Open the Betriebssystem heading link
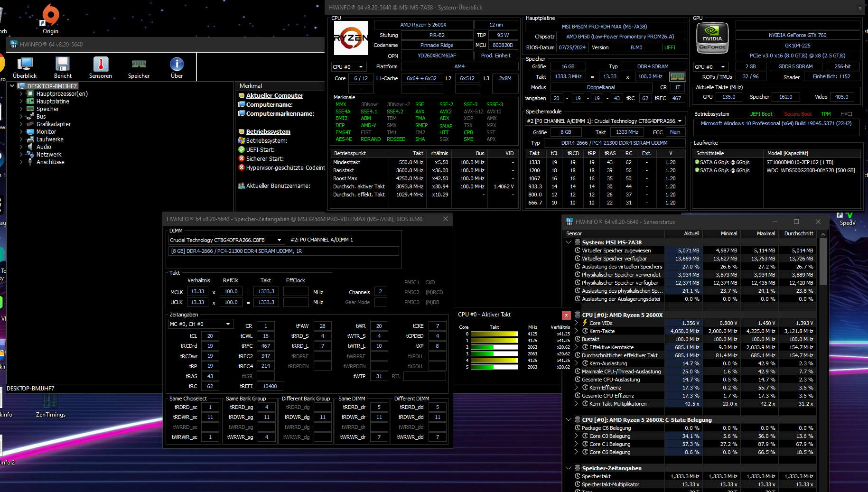This screenshot has width=868, height=492. (x=268, y=131)
